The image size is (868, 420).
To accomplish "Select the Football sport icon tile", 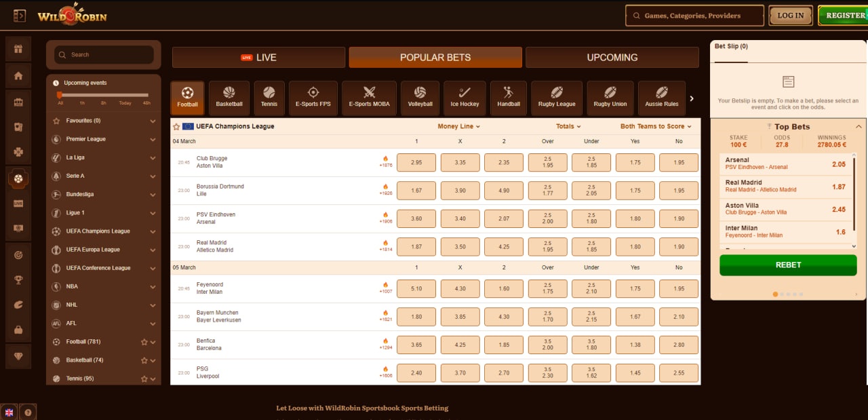I will tap(187, 98).
